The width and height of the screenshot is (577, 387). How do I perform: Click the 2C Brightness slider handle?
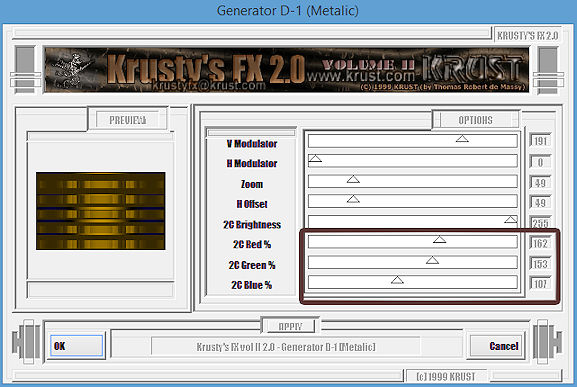(510, 220)
